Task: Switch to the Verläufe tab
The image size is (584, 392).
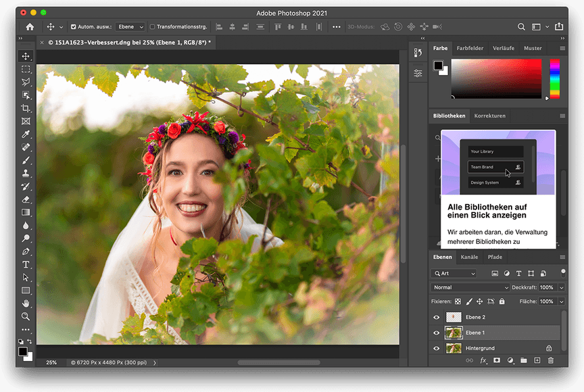Action: [504, 49]
